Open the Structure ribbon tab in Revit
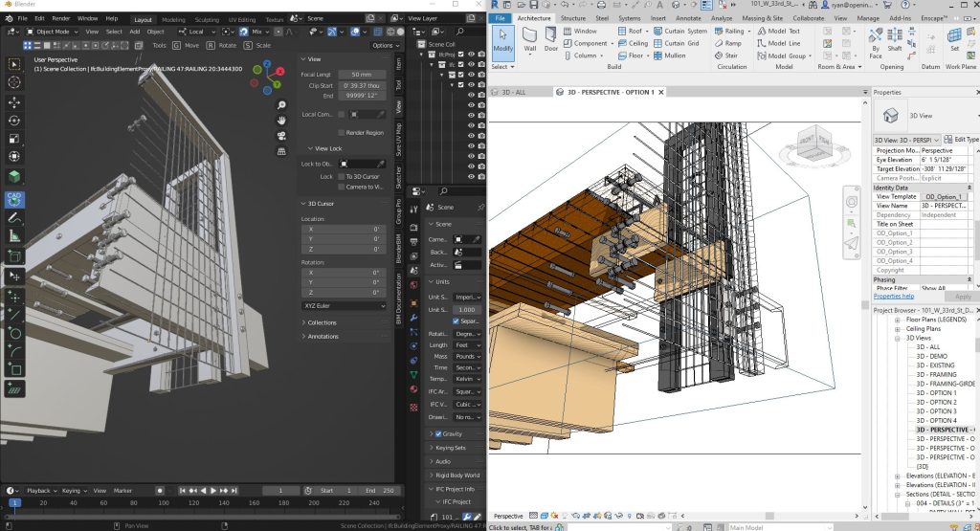Viewport: 980px width, 531px height. [x=573, y=18]
